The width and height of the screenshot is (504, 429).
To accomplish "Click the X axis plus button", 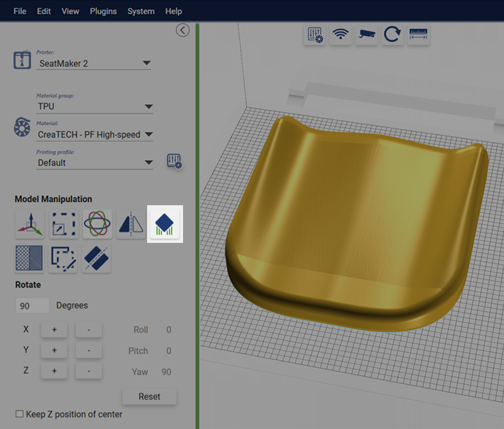I will (x=54, y=330).
